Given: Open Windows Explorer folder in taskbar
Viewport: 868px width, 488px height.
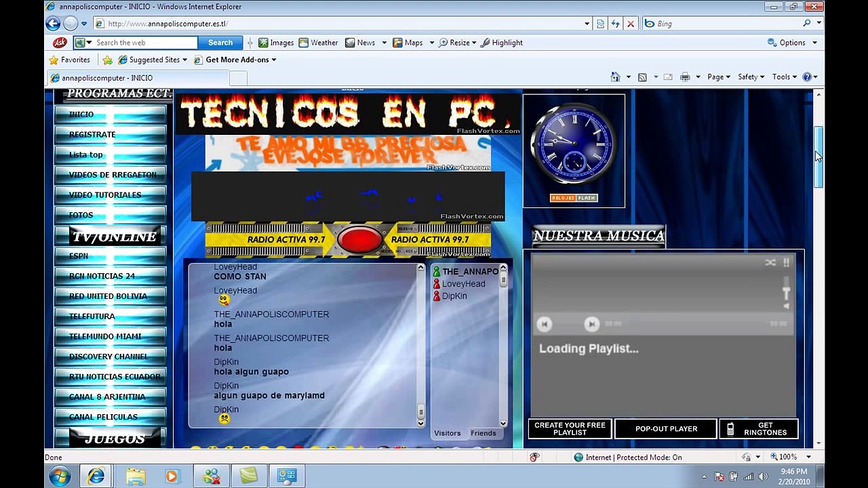Looking at the screenshot, I should (136, 476).
